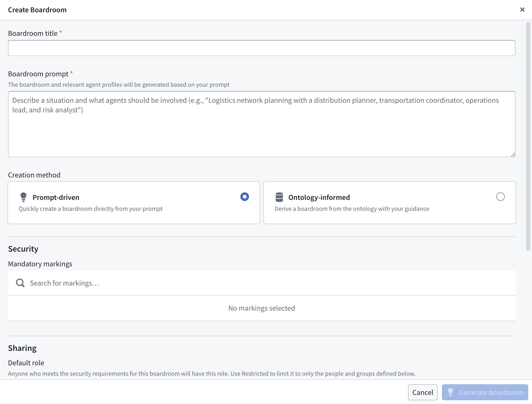Image resolution: width=532 pixels, height=404 pixels.
Task: Close the Create Boardroom dialog
Action: (x=522, y=10)
